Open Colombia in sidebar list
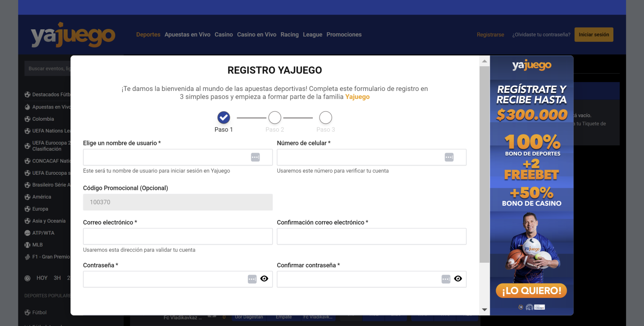The width and height of the screenshot is (644, 326). (x=43, y=119)
